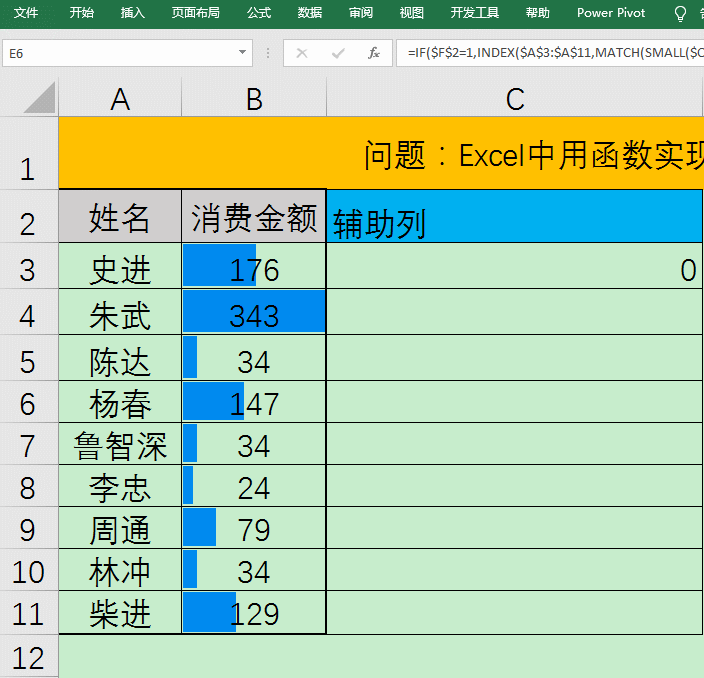Select row 5 header
704x678 pixels.
(x=28, y=358)
